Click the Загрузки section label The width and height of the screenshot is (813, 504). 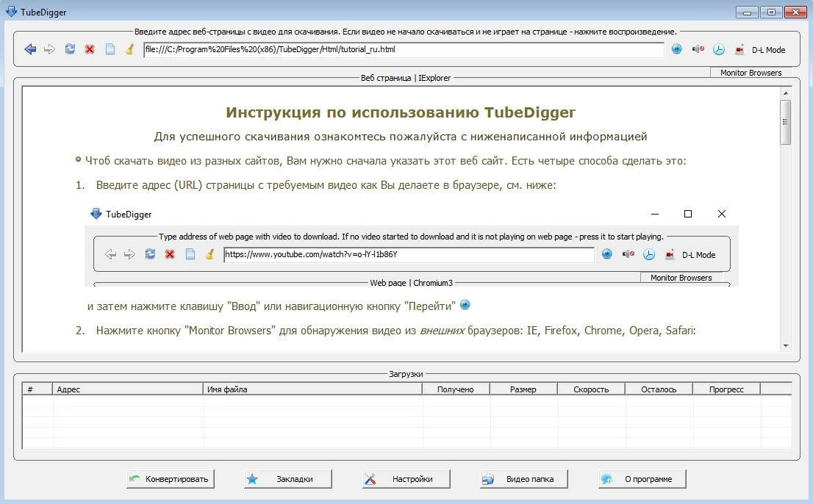click(x=406, y=373)
